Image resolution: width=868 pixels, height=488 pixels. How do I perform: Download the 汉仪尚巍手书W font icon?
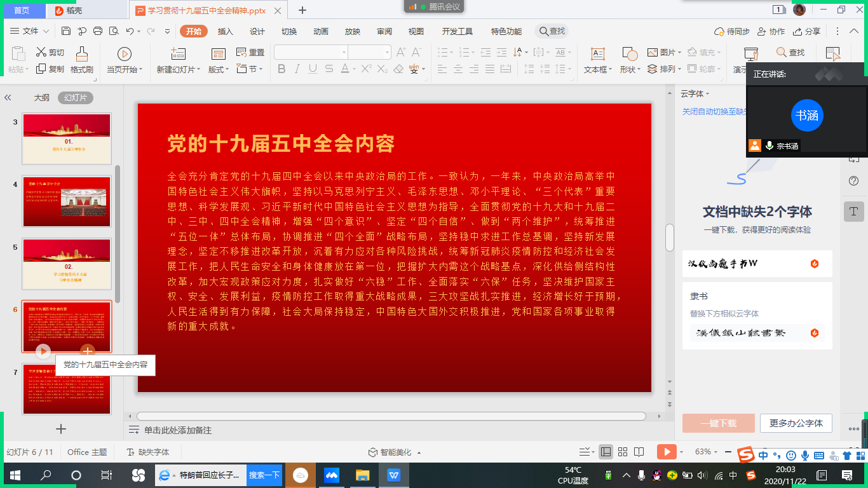click(x=814, y=264)
